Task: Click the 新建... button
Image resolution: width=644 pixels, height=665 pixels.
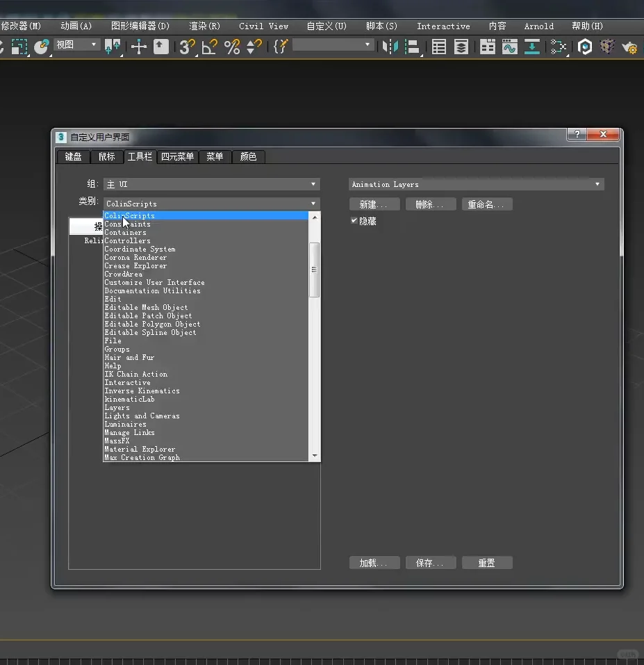Action: [x=374, y=204]
